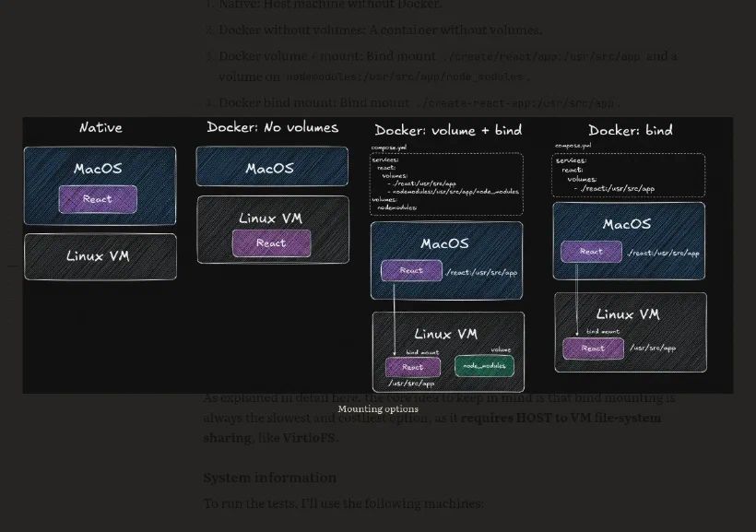Click the "./create-react-app:/usr/src/app" code snippet
This screenshot has width=756, height=532.
point(514,103)
